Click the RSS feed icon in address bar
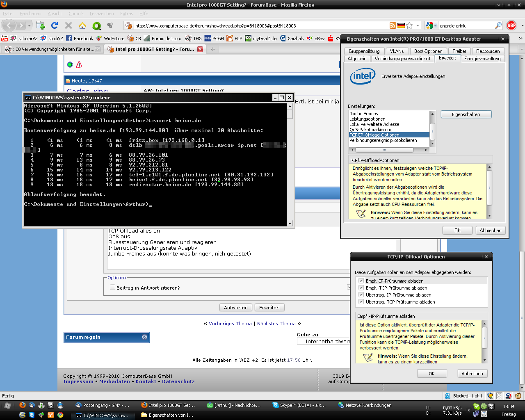 tap(393, 25)
